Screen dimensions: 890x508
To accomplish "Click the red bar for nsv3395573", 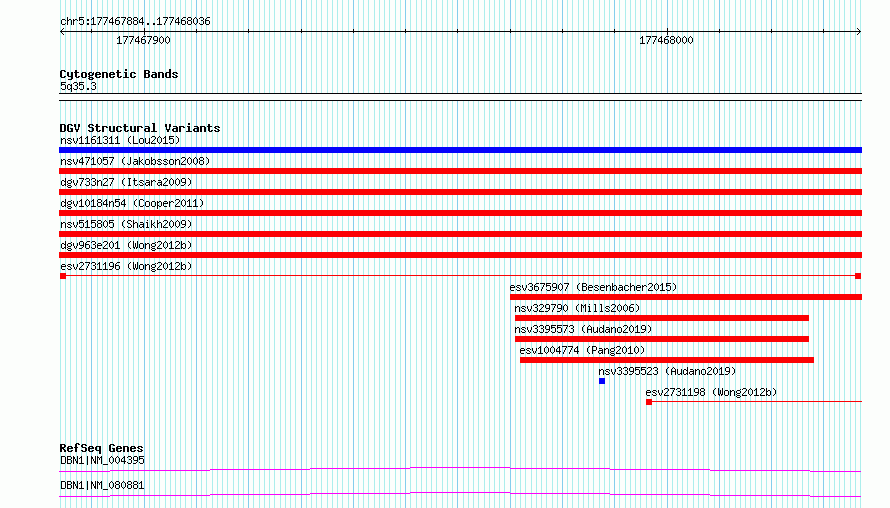I will coord(662,339).
